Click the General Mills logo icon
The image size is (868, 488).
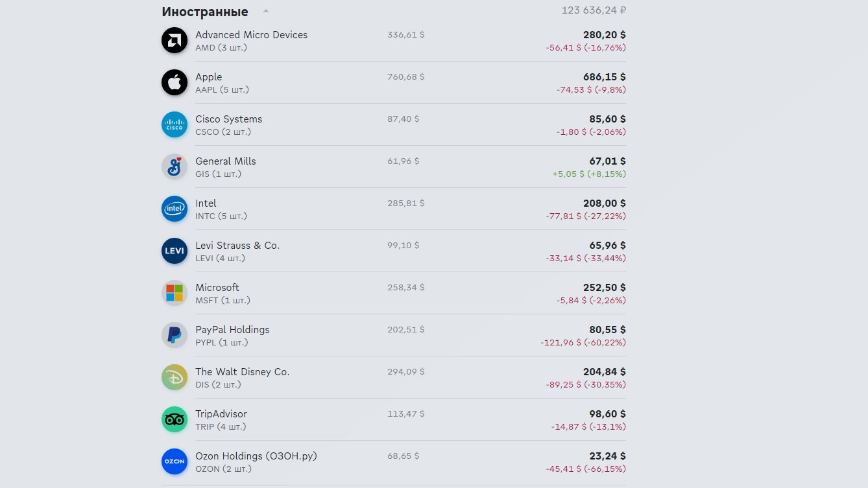pyautogui.click(x=175, y=167)
